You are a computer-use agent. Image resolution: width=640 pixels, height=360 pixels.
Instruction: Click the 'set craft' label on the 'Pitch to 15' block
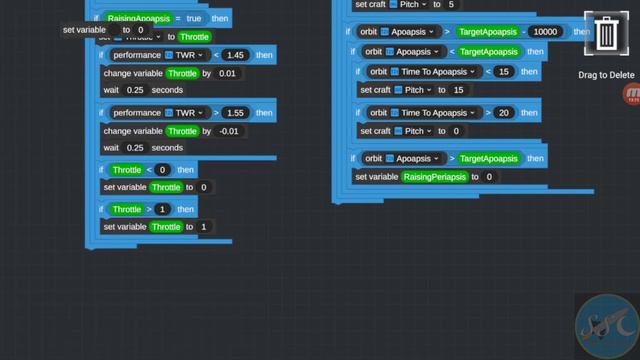(376, 90)
